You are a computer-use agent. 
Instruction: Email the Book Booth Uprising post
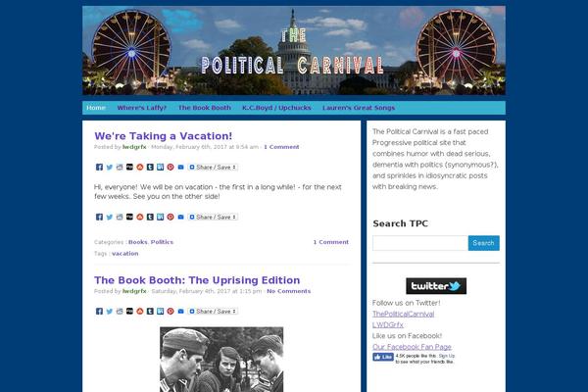[180, 311]
